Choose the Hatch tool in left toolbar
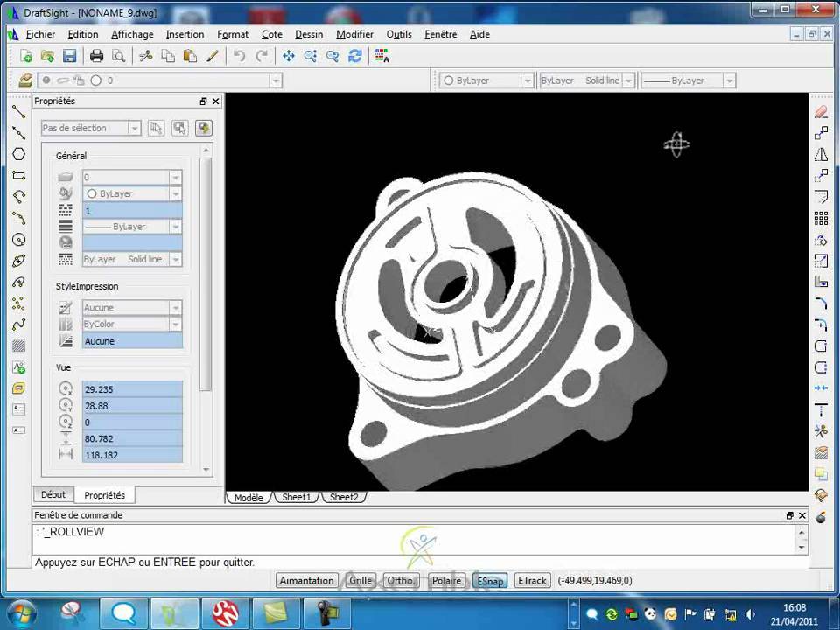Viewport: 840px width, 630px height. [18, 346]
